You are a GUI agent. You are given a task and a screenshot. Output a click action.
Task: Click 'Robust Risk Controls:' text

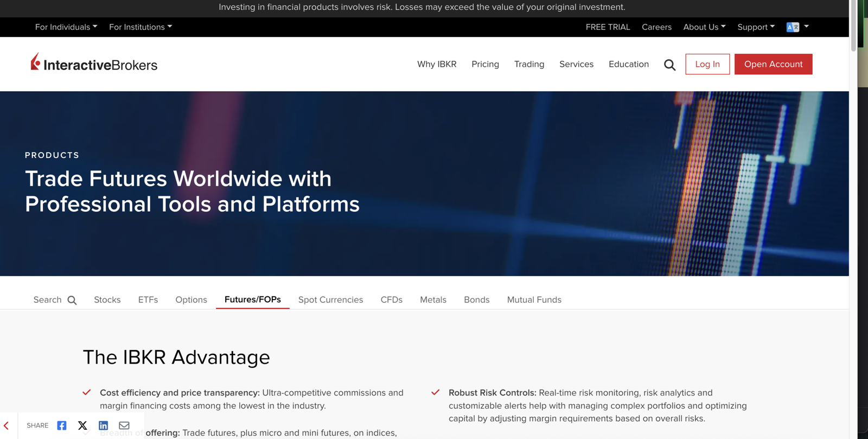tap(493, 393)
